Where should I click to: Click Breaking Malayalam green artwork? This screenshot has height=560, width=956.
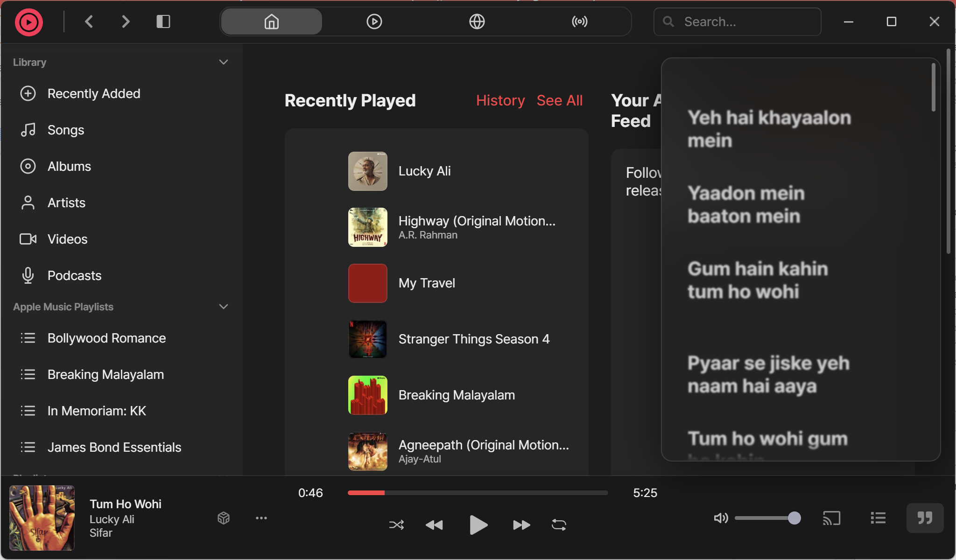pyautogui.click(x=368, y=395)
